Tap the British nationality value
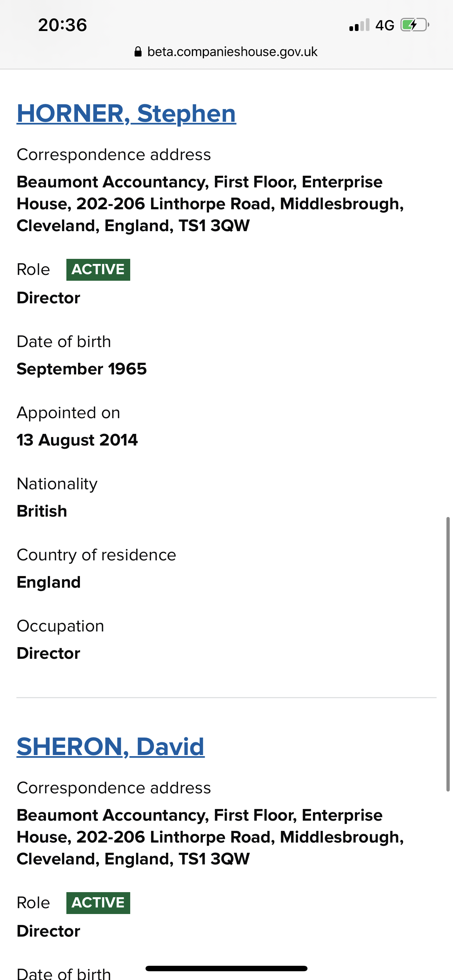This screenshot has width=453, height=980. point(42,511)
